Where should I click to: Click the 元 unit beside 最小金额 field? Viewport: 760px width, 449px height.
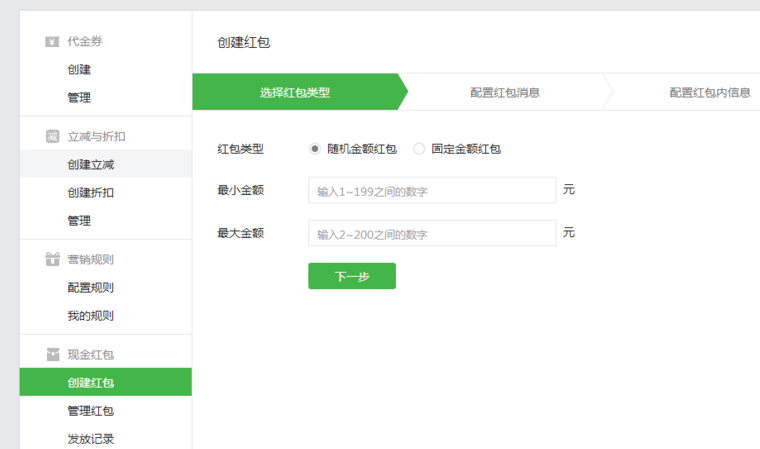[569, 190]
